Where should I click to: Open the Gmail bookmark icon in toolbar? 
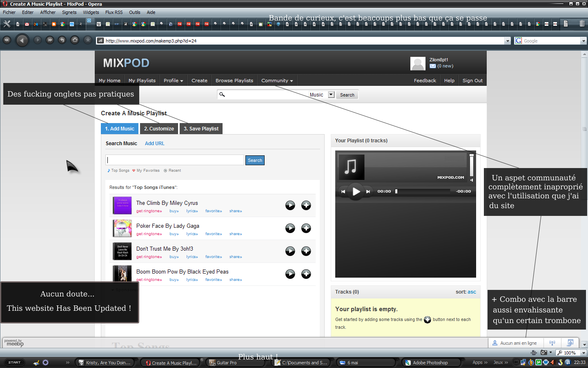pos(27,24)
